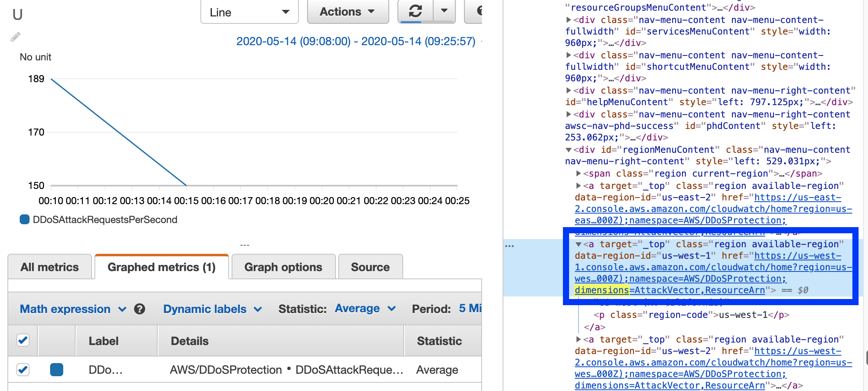Image resolution: width=868 pixels, height=391 pixels.
Task: Click the date range link above the graph
Action: click(x=356, y=41)
